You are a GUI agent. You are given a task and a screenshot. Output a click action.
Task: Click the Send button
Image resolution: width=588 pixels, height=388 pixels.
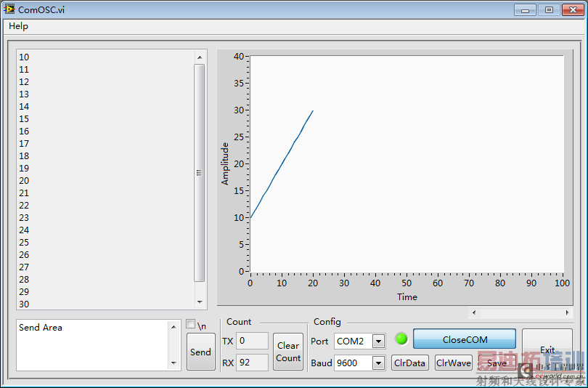tap(200, 352)
